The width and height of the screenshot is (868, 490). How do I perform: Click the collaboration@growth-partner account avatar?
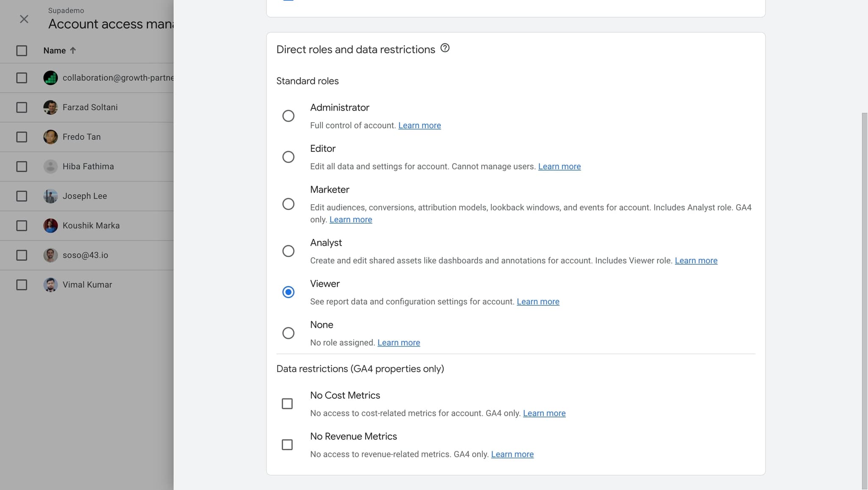click(50, 78)
